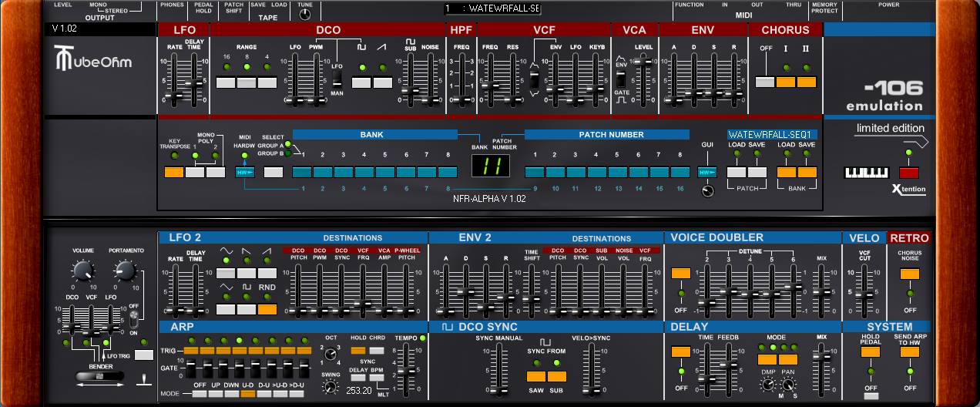This screenshot has height=407, width=980.
Task: Toggle SEND ARP TO HW button
Action: (x=910, y=351)
